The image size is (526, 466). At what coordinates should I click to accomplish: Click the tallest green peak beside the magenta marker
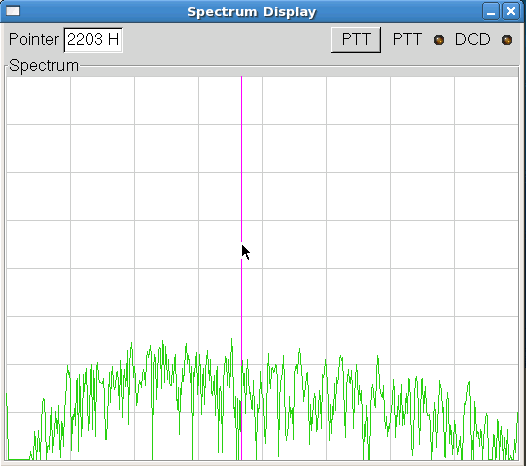pos(231,340)
